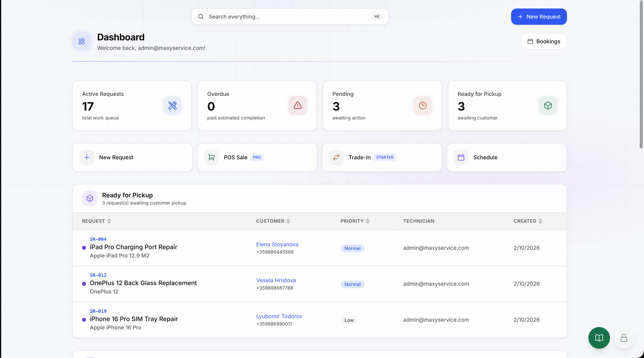Click the wrench icon on Active Requests card
Screen dimensions: 644x358
(x=172, y=106)
